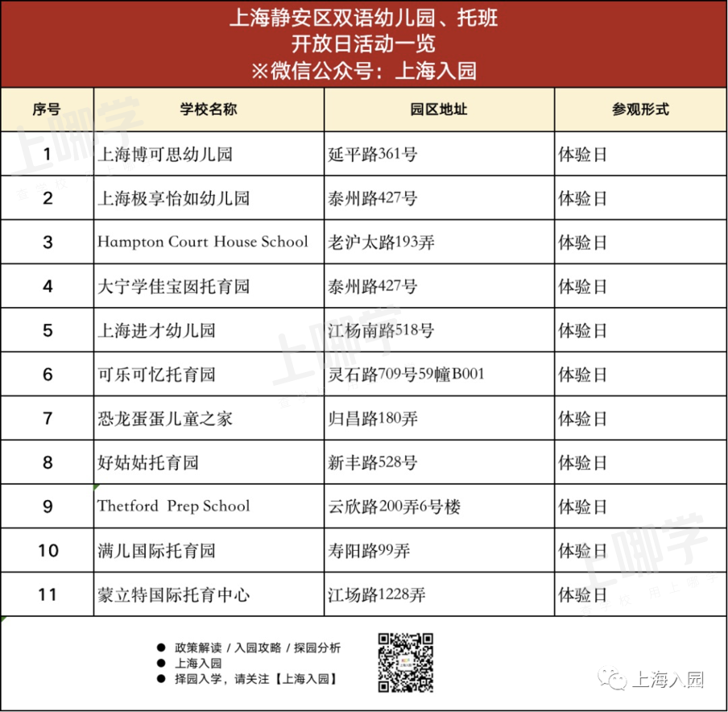The width and height of the screenshot is (728, 712).
Task: Click 体验日 in the 上海极享怡如幼儿园 row
Action: click(582, 198)
